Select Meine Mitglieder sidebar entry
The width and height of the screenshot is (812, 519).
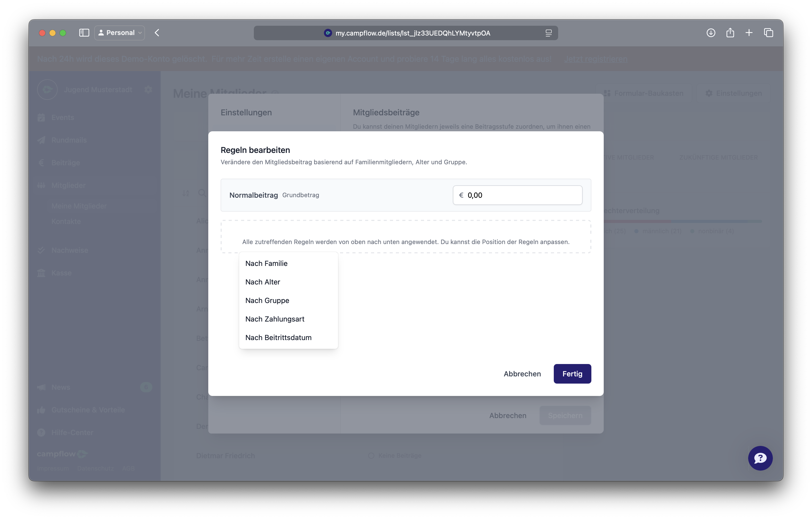coord(79,206)
